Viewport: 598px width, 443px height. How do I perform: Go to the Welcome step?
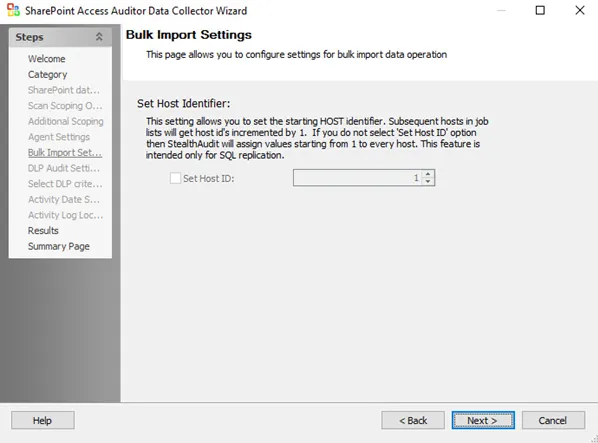click(47, 59)
